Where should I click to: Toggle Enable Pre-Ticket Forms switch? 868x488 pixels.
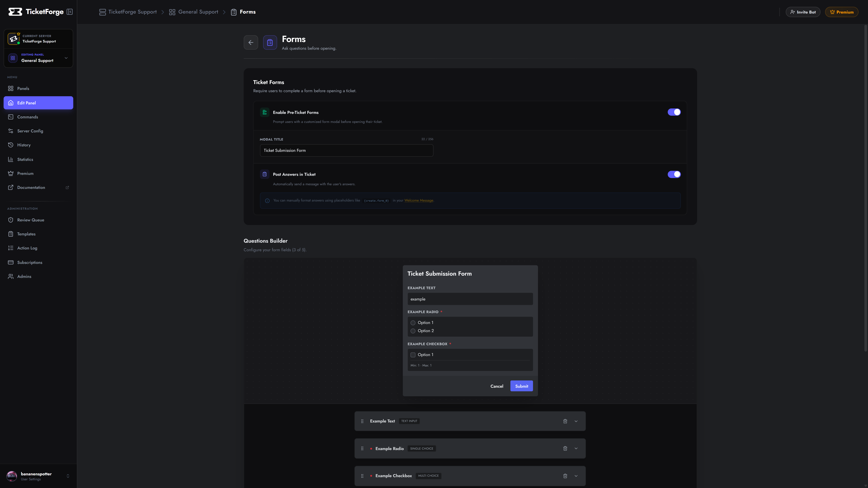[x=674, y=112]
